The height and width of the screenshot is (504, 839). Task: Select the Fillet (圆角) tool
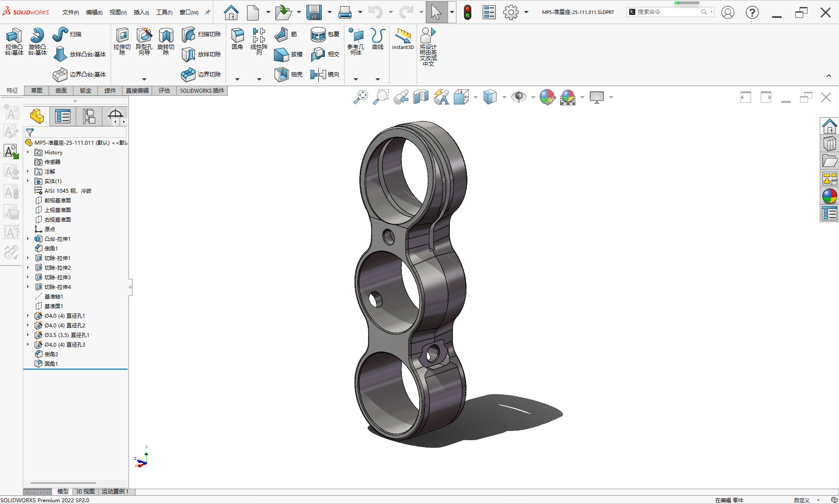click(x=237, y=39)
